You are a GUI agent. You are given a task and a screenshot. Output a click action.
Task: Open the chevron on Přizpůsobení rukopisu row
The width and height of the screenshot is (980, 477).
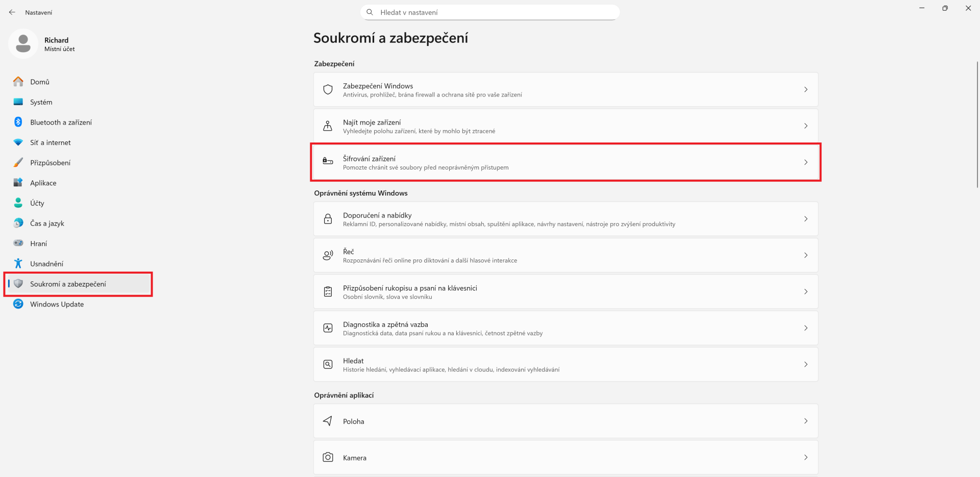805,292
